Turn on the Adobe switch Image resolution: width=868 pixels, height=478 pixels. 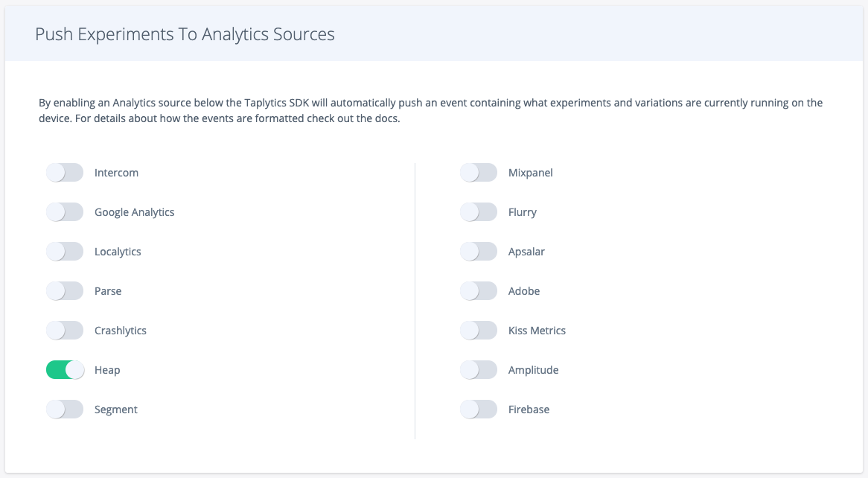pyautogui.click(x=479, y=291)
